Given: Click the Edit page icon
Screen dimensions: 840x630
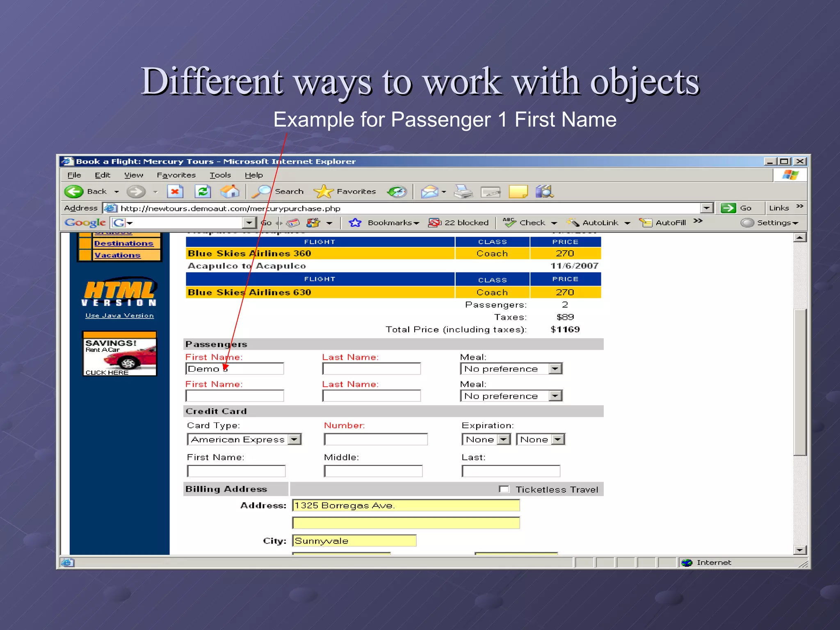Looking at the screenshot, I should [491, 192].
